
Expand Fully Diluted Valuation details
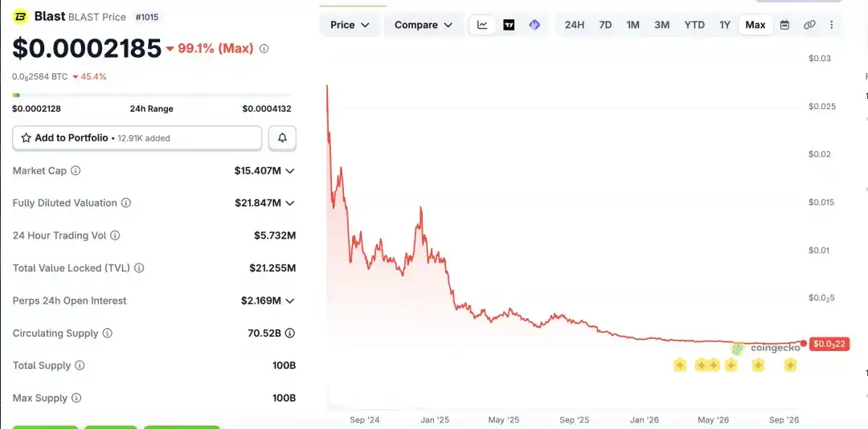pos(289,203)
